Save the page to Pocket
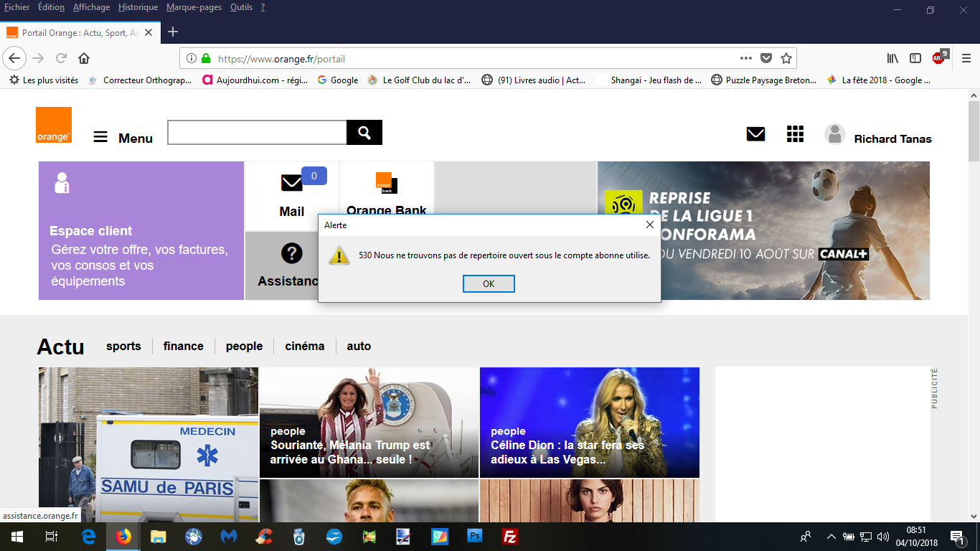Viewport: 980px width, 551px height. tap(766, 58)
